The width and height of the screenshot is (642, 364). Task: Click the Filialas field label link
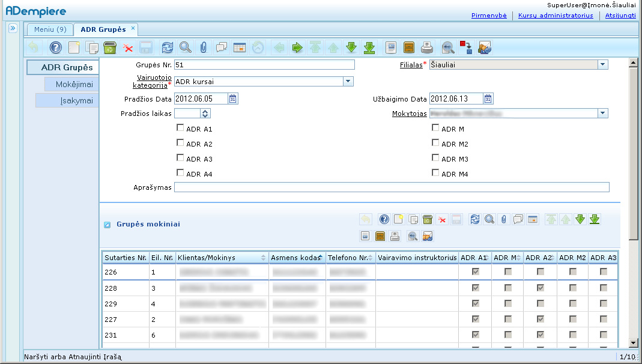tap(411, 65)
